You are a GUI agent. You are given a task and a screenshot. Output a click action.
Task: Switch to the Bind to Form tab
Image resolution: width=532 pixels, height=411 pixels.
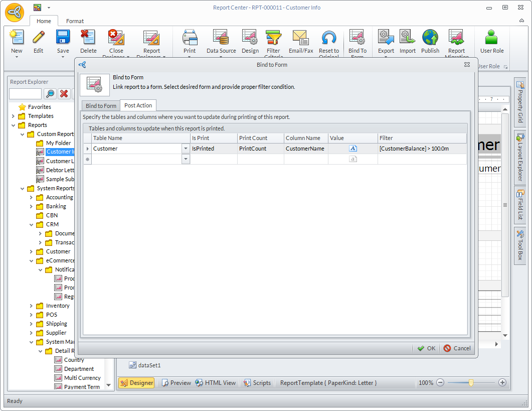point(101,105)
